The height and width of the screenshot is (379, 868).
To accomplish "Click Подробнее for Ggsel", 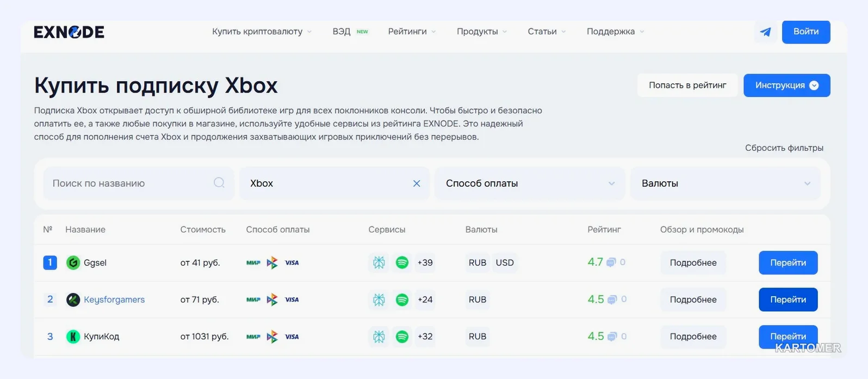I will (x=693, y=262).
